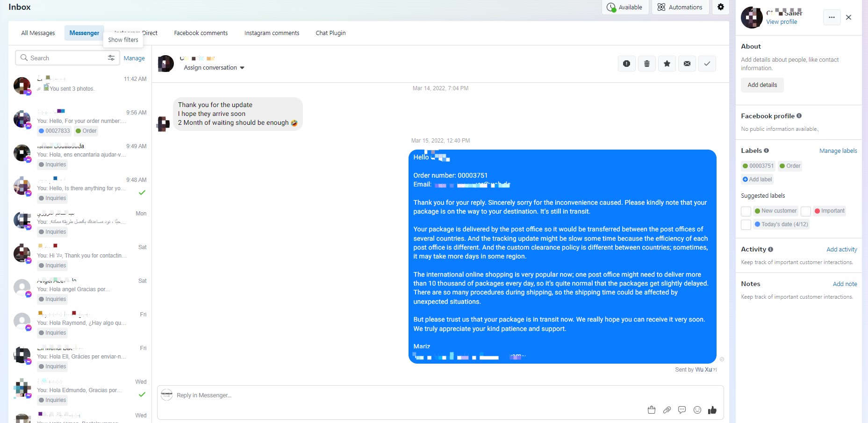Screen dimensions: 868x423
Task: Send a thumbs-up like
Action: click(x=712, y=410)
